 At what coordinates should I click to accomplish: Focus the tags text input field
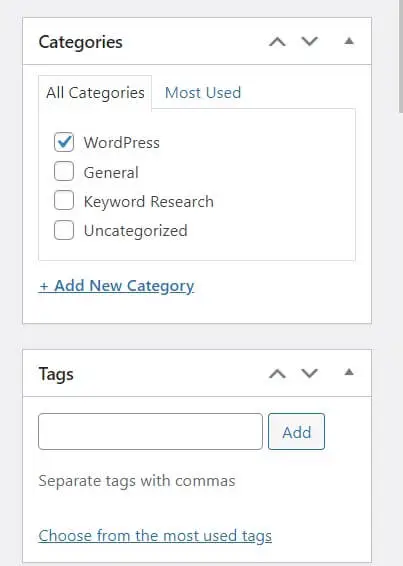point(150,432)
